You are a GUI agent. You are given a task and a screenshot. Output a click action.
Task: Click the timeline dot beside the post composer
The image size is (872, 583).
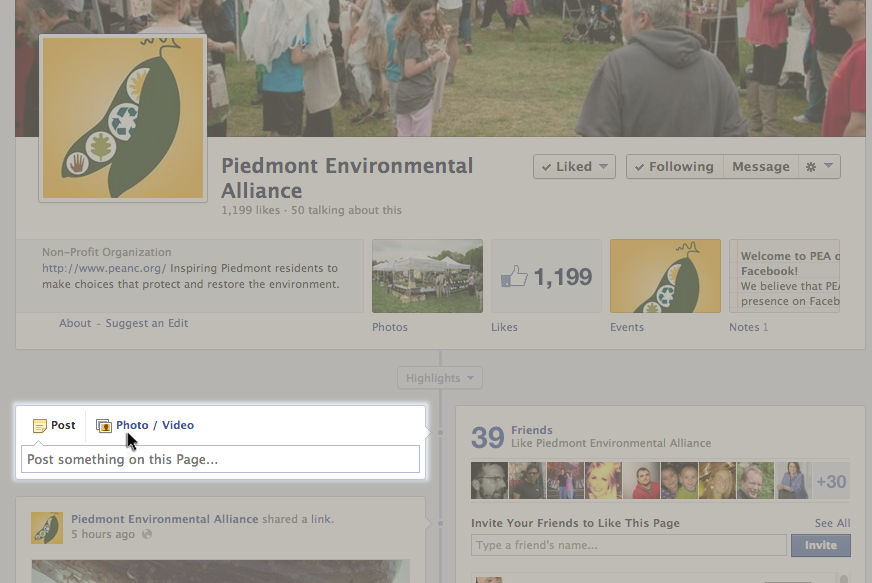tap(440, 432)
